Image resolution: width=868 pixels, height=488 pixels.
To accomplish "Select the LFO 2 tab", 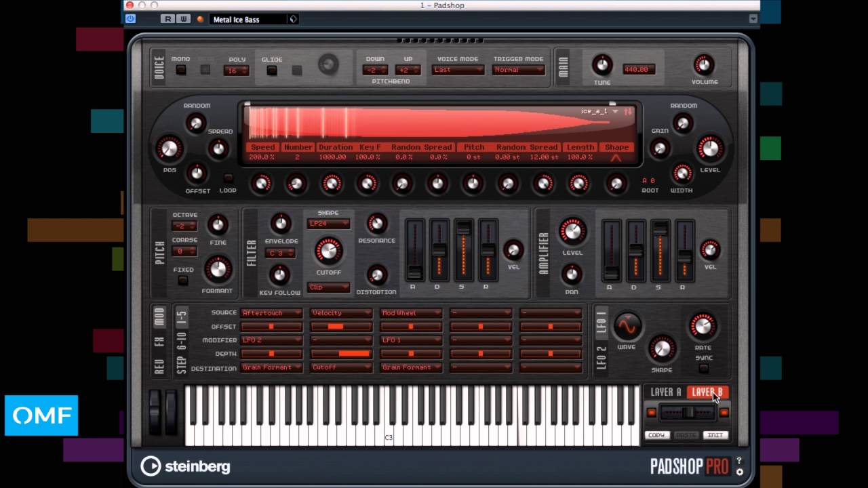I will pos(601,357).
